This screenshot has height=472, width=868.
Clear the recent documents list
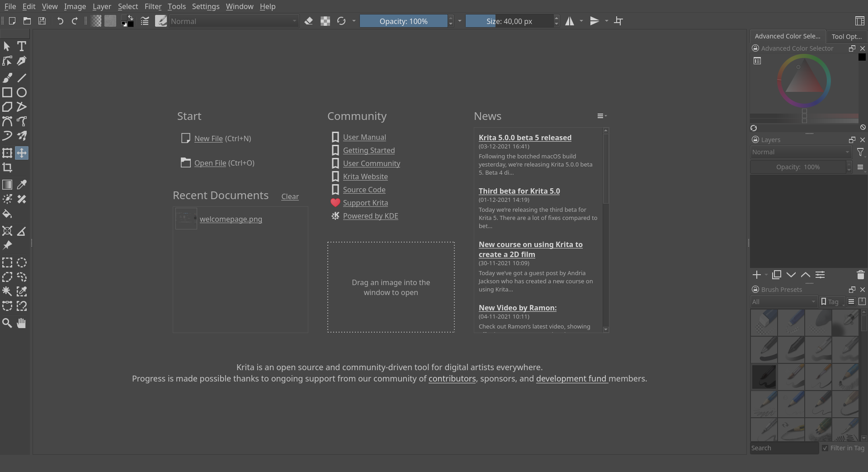tap(290, 196)
